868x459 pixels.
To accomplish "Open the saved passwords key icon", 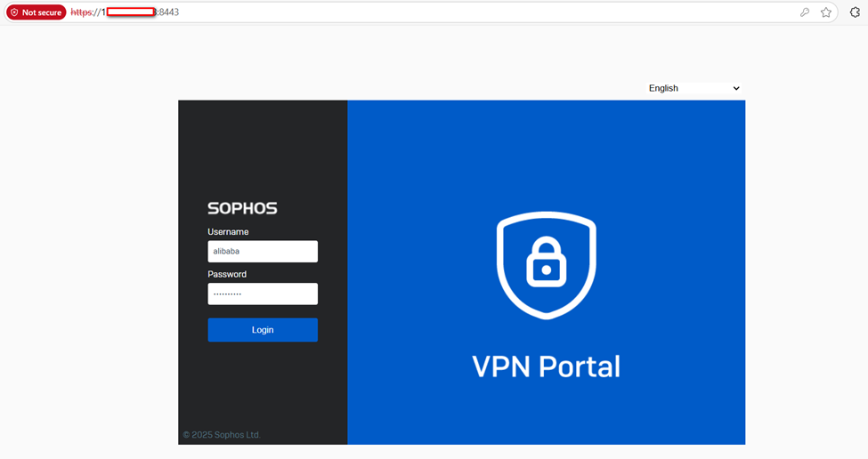I will click(x=805, y=12).
